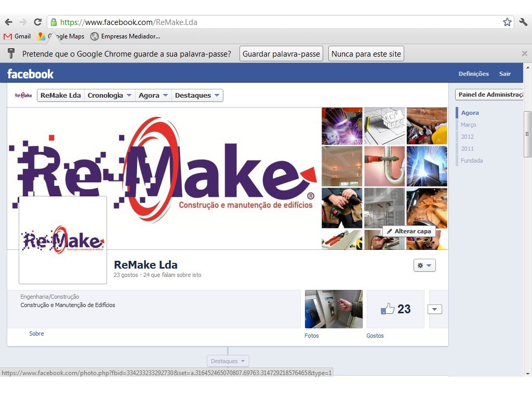532x399 pixels.
Task: Open Painel de Administração button
Action: click(489, 95)
